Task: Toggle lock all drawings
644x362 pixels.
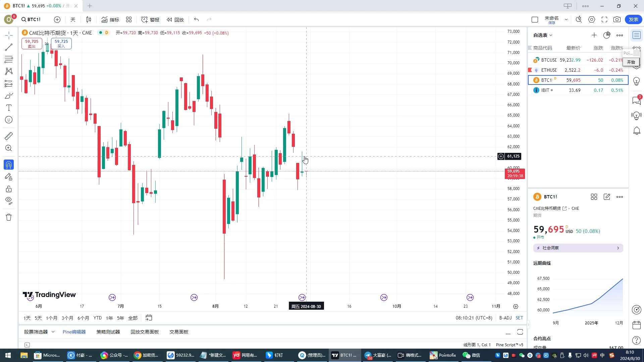Action: (9, 189)
